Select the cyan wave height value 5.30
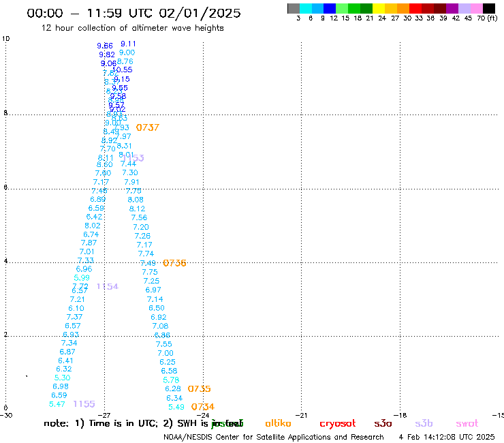The image size is (504, 443). coord(63,378)
